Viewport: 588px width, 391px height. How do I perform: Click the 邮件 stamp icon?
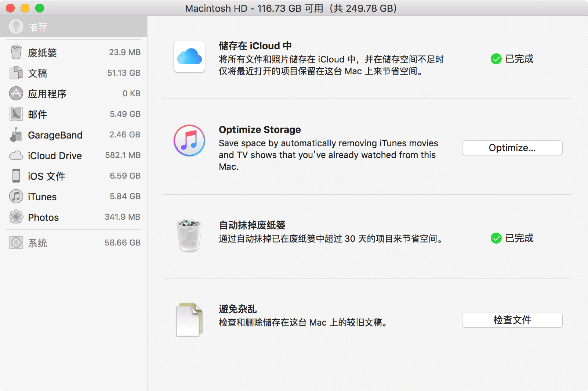tap(16, 114)
